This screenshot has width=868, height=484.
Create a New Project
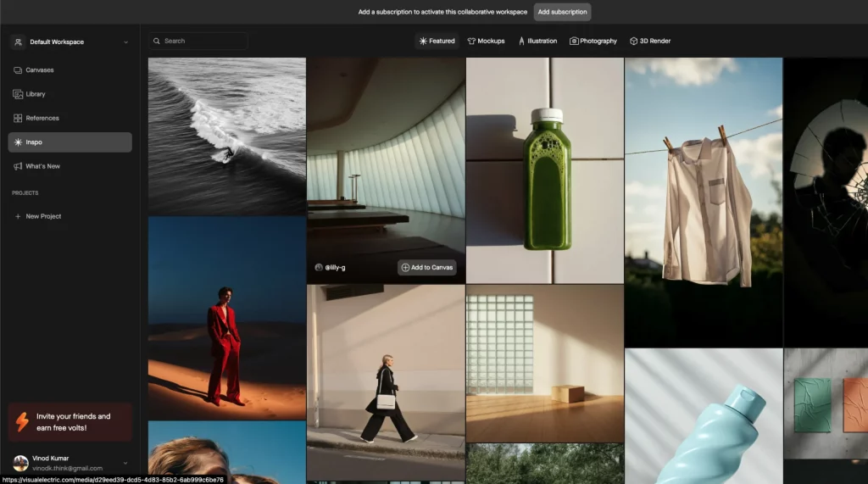43,216
